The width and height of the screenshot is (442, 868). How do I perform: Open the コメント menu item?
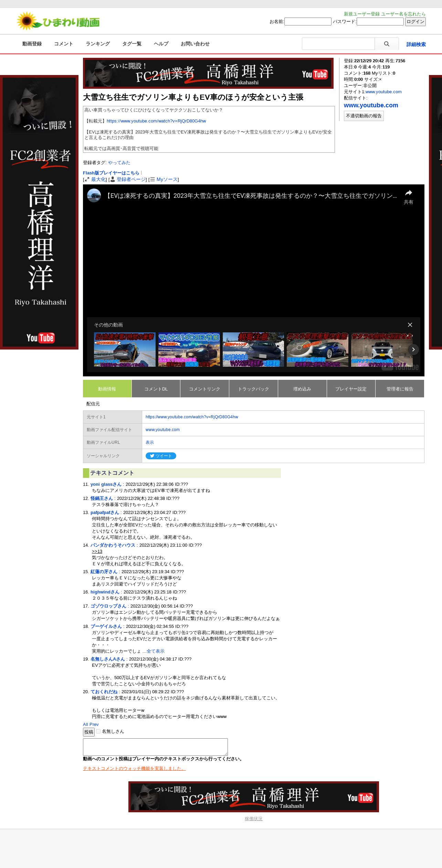pos(63,44)
